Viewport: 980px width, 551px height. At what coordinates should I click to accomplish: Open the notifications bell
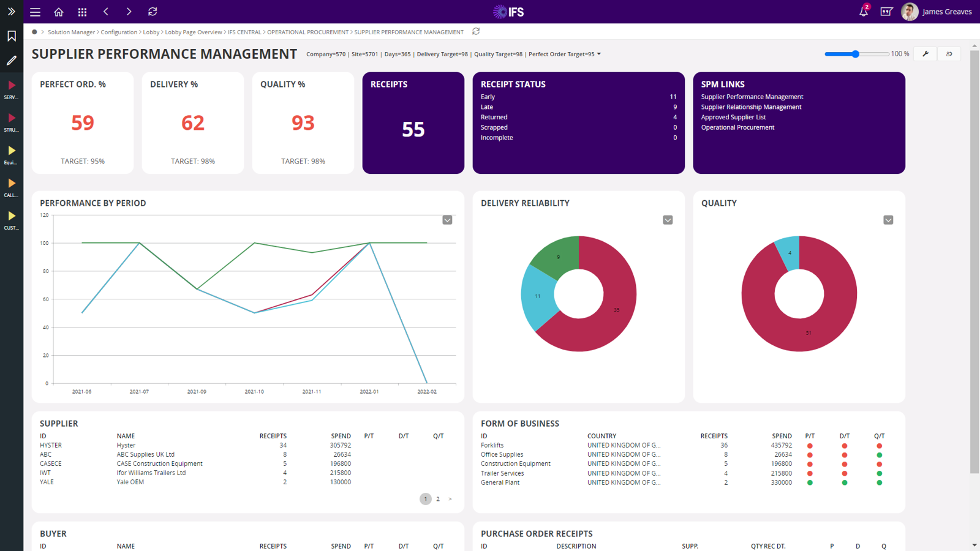pyautogui.click(x=864, y=11)
